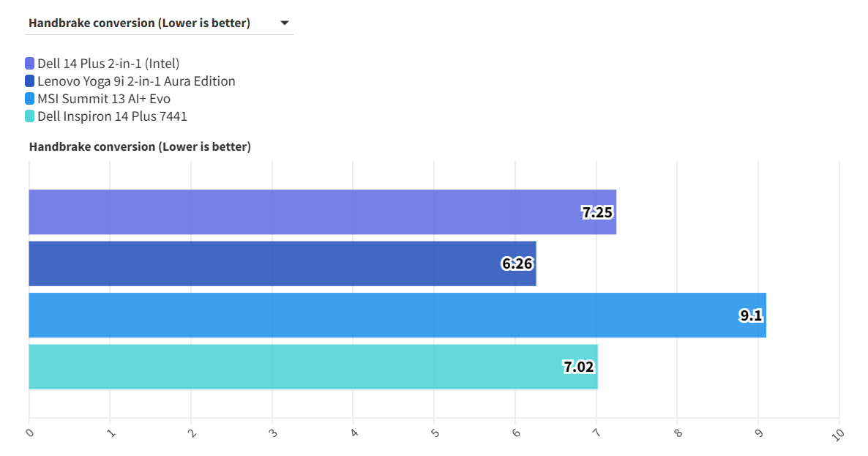The height and width of the screenshot is (456, 868).
Task: Click the chart title above the bars
Action: [x=140, y=146]
